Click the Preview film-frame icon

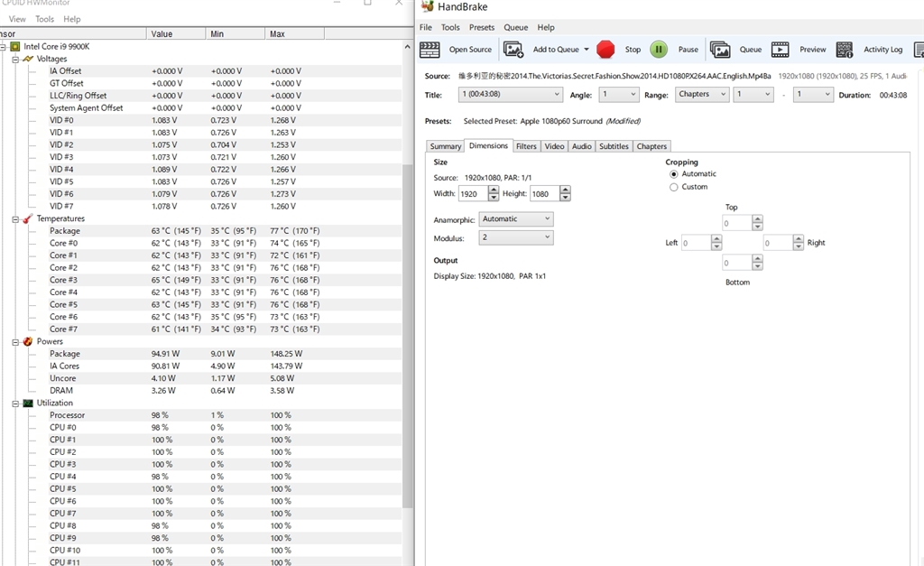[x=781, y=50]
